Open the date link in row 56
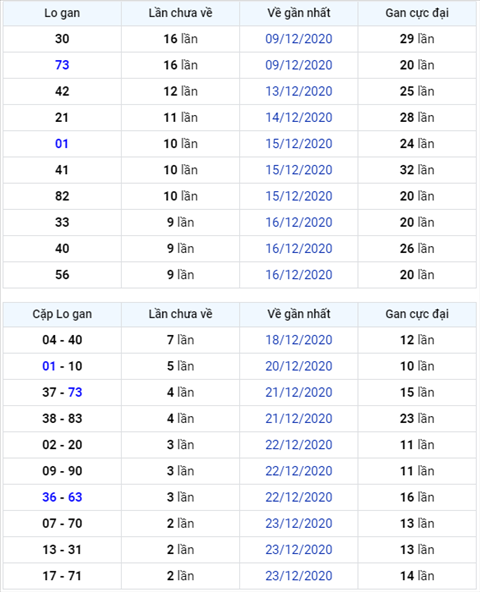This screenshot has height=592, width=480. (x=299, y=274)
